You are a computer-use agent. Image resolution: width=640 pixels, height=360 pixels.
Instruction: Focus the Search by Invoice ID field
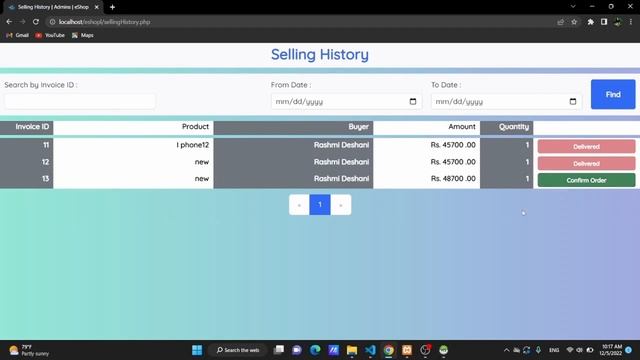[x=80, y=101]
